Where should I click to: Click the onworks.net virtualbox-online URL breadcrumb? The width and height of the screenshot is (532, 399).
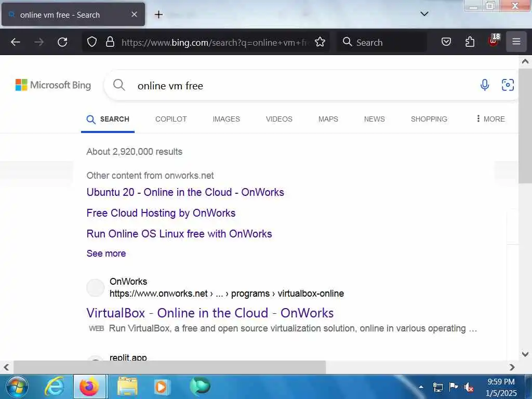(x=227, y=294)
